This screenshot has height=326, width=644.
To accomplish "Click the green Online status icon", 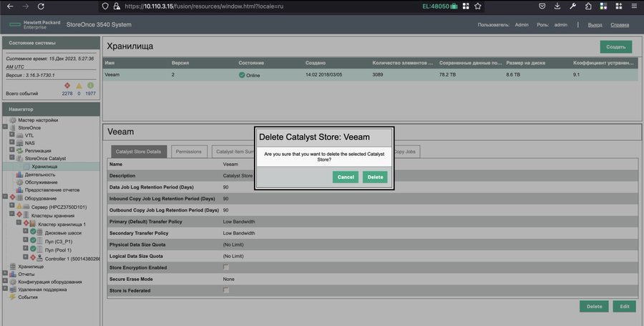I will coord(242,75).
